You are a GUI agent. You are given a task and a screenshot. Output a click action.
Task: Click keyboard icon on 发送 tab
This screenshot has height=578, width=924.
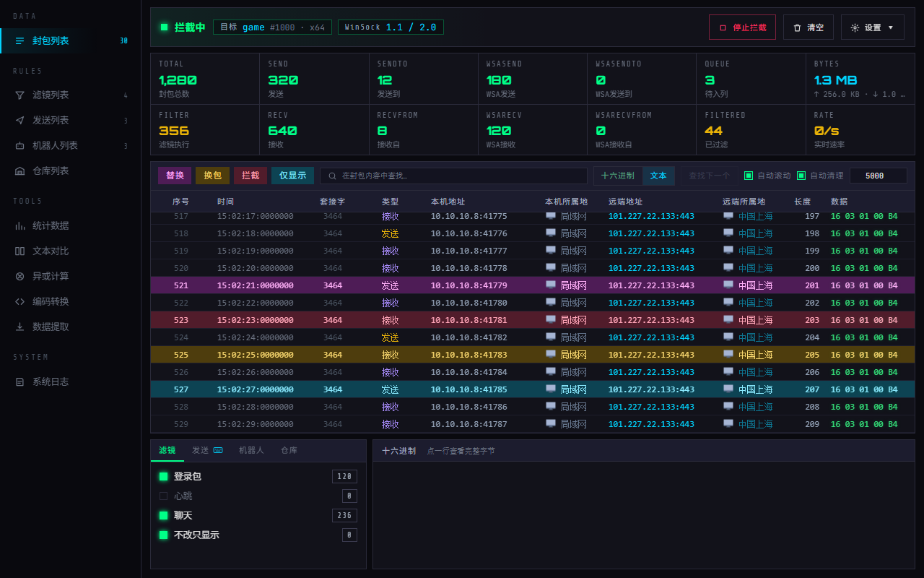[218, 450]
